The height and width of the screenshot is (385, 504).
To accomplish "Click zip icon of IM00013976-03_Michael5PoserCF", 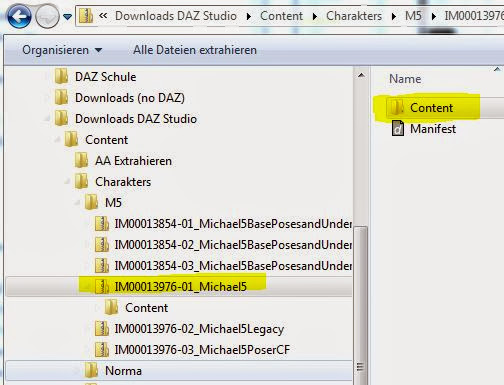I will tap(102, 349).
